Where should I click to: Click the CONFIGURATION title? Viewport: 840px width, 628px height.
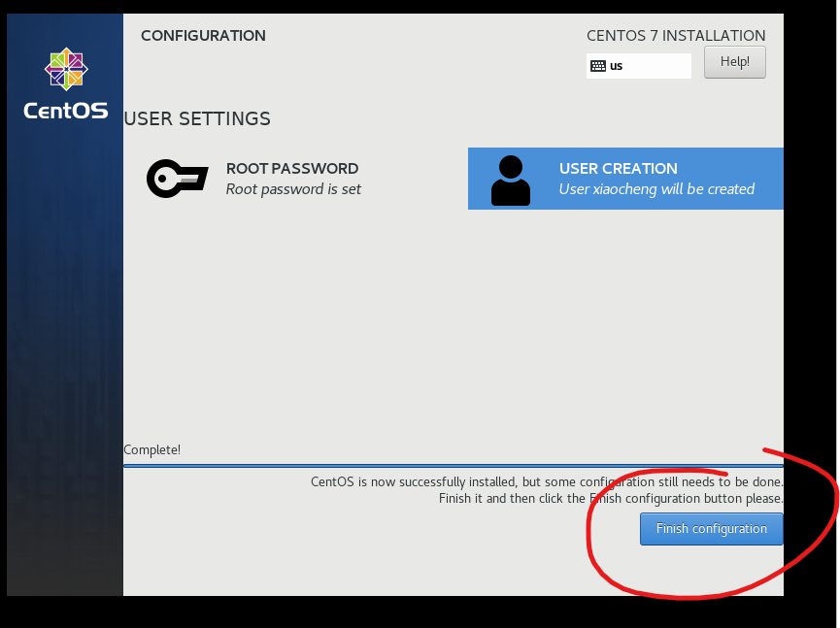203,36
